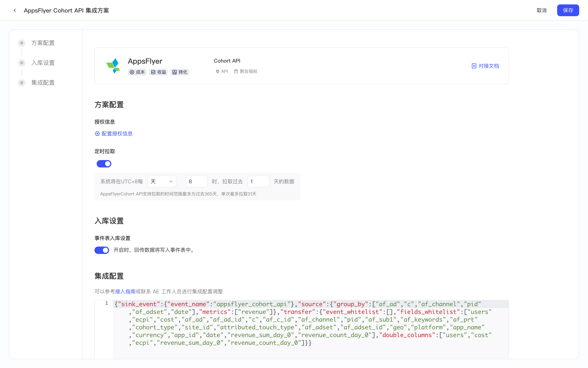Turn off 事件表入库设置 toggle
The image size is (588, 368).
click(102, 250)
